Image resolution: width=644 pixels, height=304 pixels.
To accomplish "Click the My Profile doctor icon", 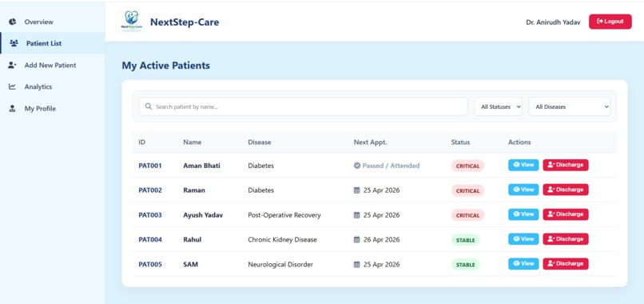I will (x=12, y=109).
